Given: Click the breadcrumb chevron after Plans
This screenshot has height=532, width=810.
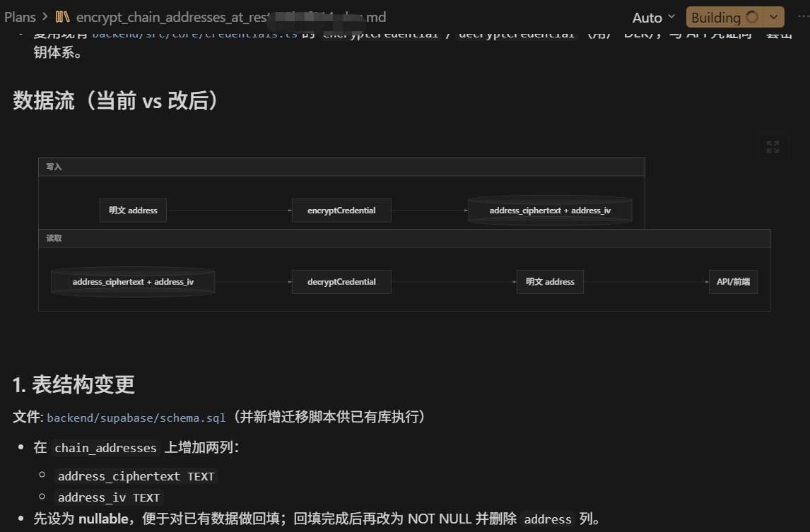Looking at the screenshot, I should (45, 17).
